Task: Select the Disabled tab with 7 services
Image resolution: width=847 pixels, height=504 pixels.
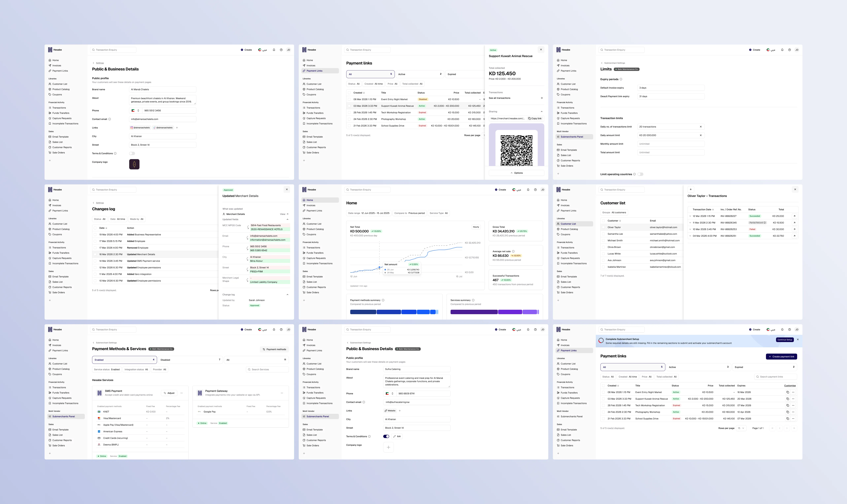Action: [190, 360]
